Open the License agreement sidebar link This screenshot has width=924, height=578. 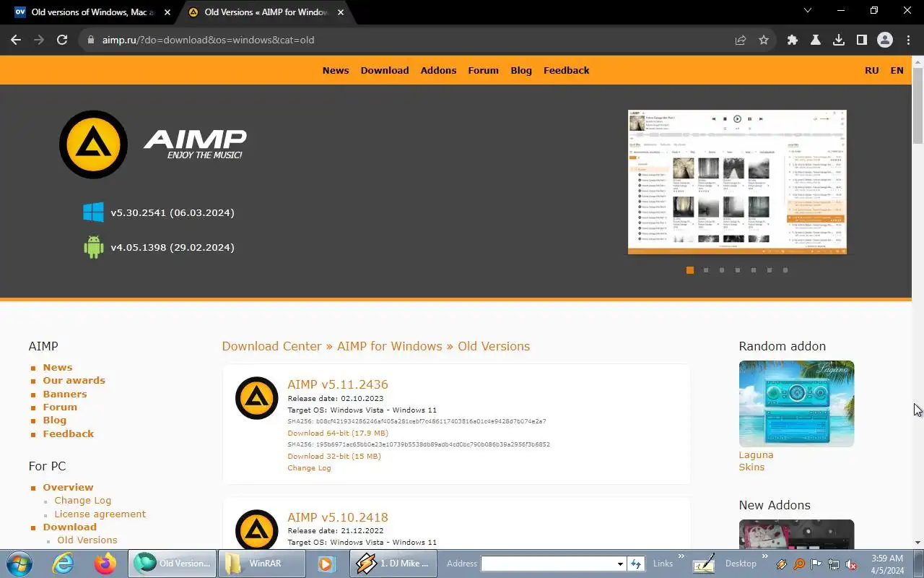100,514
